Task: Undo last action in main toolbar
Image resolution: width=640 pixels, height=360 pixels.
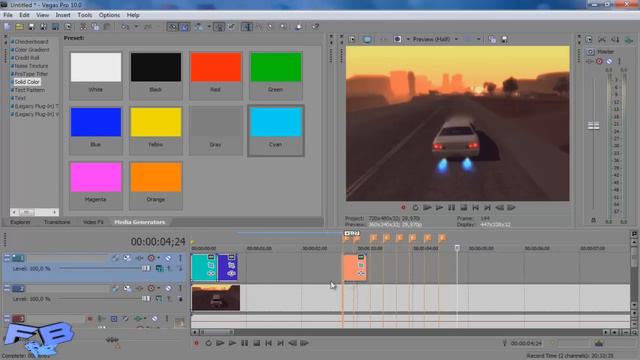Action: tap(125, 27)
